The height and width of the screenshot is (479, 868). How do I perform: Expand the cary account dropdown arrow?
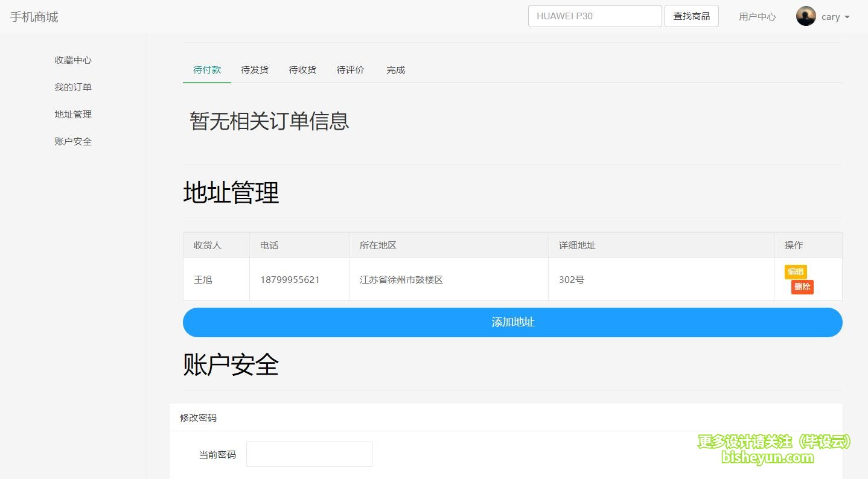pos(847,17)
